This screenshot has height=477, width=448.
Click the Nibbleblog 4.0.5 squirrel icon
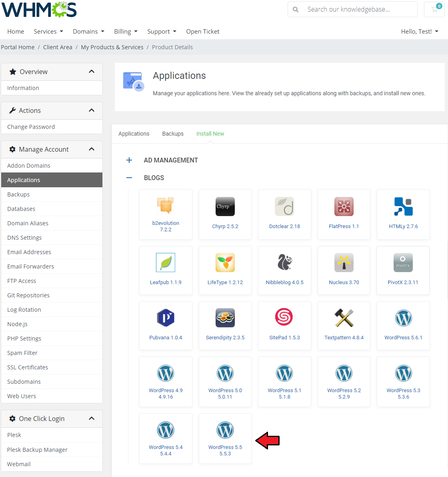coord(285,262)
